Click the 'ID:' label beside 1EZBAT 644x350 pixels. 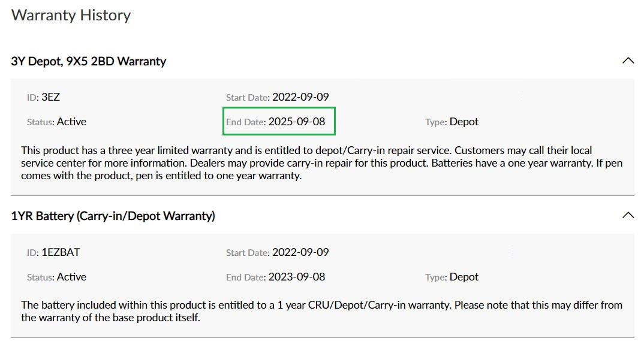click(33, 252)
